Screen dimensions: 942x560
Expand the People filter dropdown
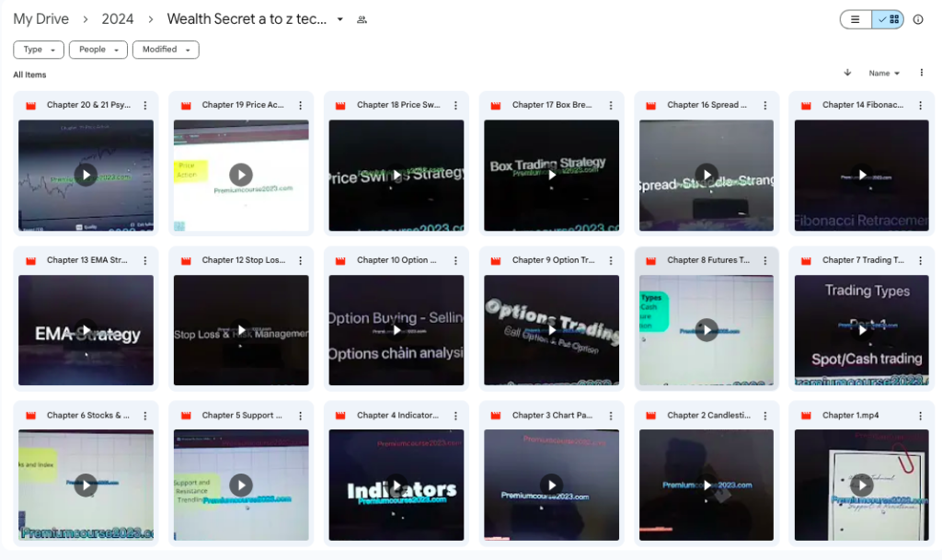tap(98, 50)
